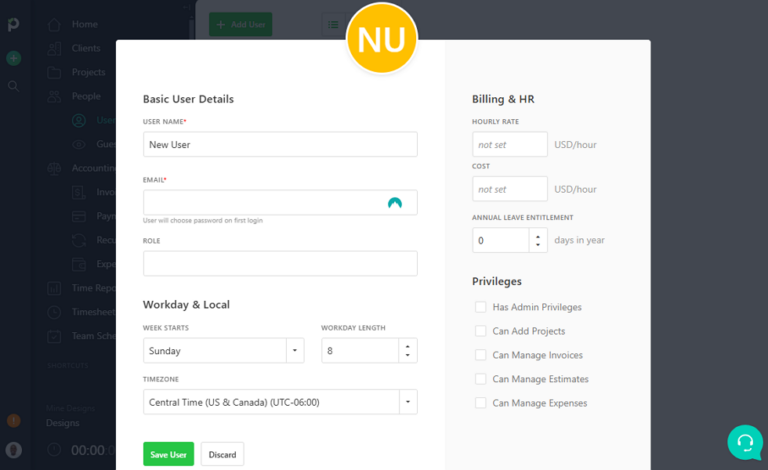
Task: Enable Has Admin Privileges checkbox
Action: (481, 307)
